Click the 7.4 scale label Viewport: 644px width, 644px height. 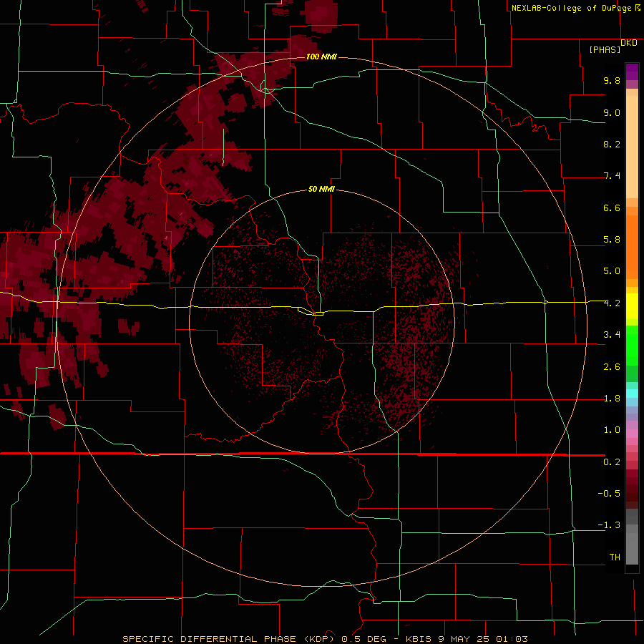(x=612, y=176)
